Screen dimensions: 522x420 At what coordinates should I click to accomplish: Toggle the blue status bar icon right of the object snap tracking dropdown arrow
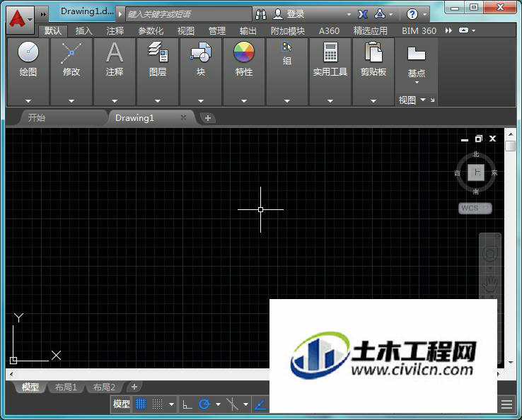pyautogui.click(x=260, y=404)
